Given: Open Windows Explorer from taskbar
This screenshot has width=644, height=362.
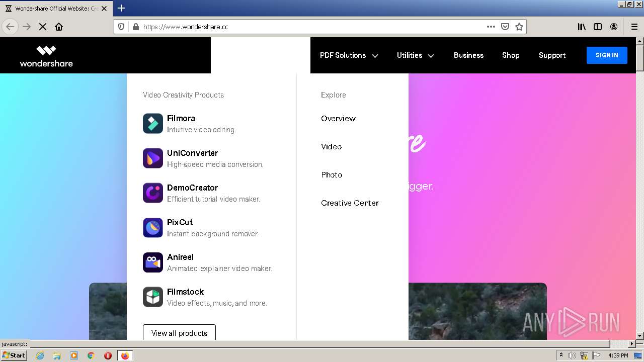Looking at the screenshot, I should (x=57, y=355).
